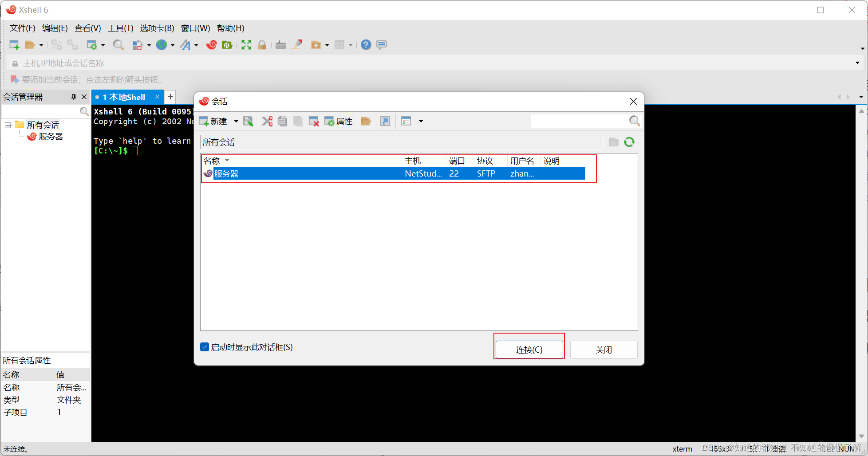Viewport: 868px width, 456px height.
Task: Sort by 端口 column header
Action: (x=460, y=161)
